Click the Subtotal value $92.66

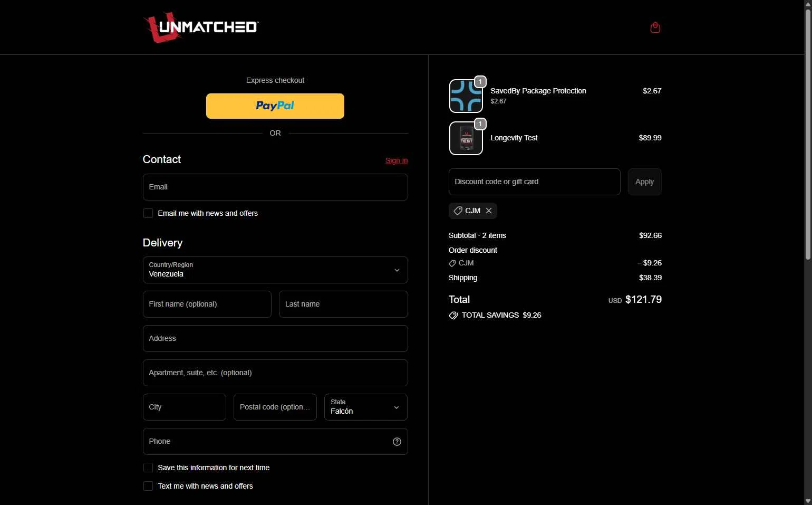(x=650, y=235)
